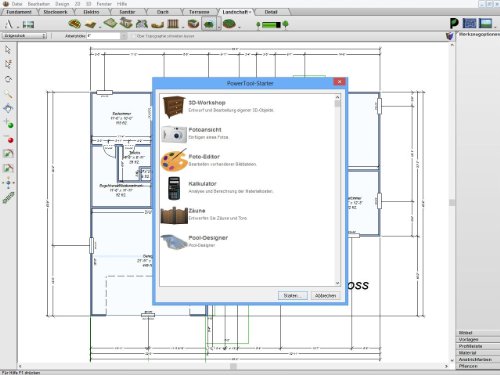Toggle checkbox 'Über Topographie...'
The width and height of the screenshot is (500, 375).
(x=133, y=36)
